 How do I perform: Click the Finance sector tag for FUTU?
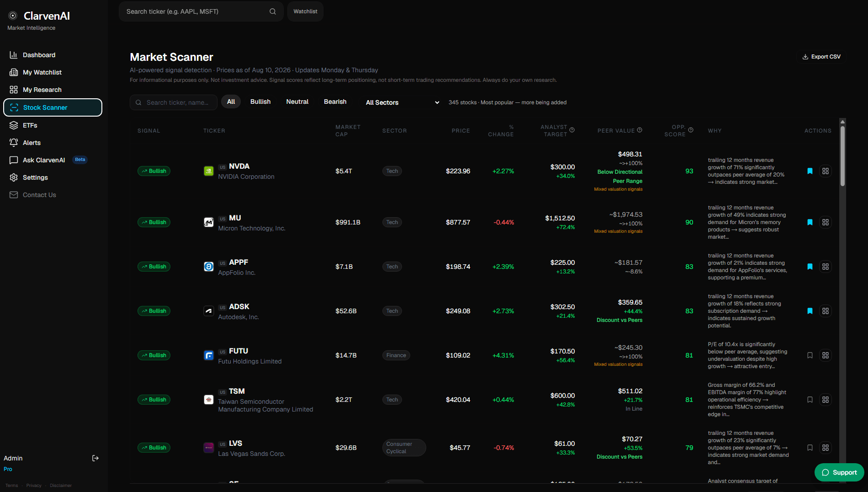coord(396,355)
